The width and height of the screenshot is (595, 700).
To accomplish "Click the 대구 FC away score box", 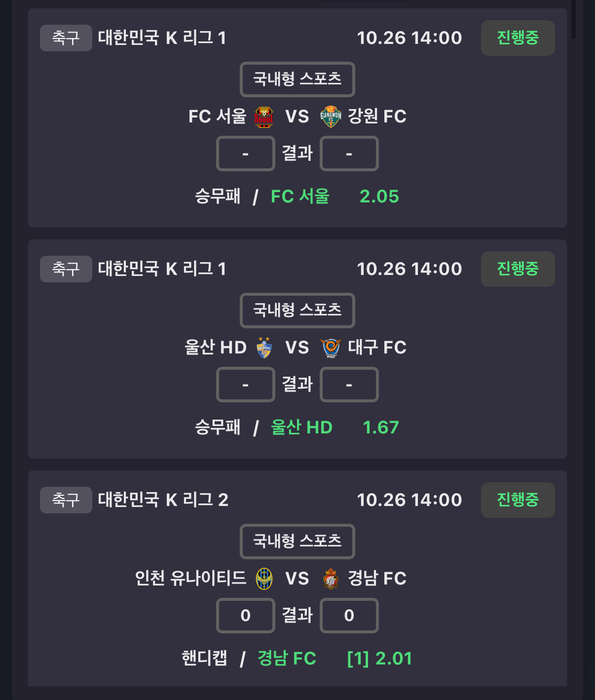I will pos(349,385).
